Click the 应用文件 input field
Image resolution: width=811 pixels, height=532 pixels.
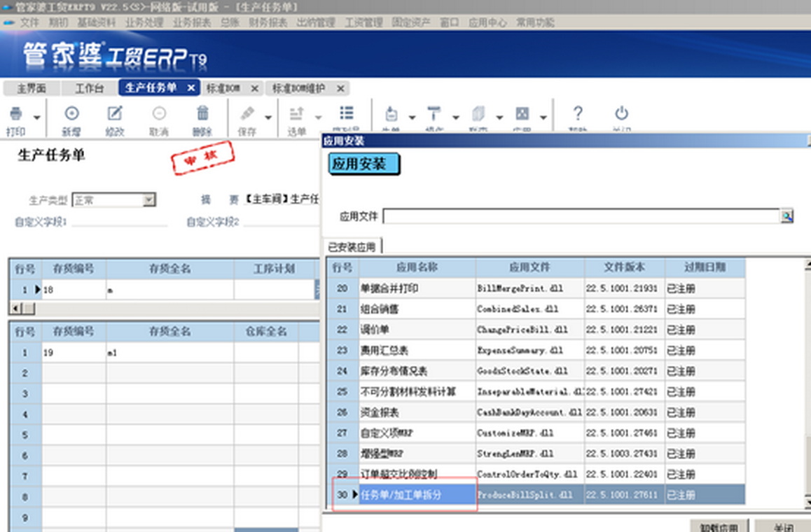(581, 216)
